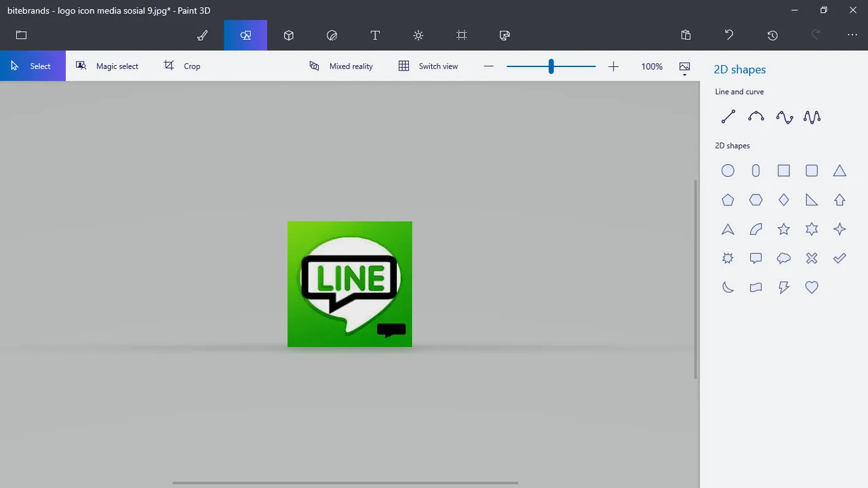
Task: Select the Square shape
Action: click(x=784, y=171)
